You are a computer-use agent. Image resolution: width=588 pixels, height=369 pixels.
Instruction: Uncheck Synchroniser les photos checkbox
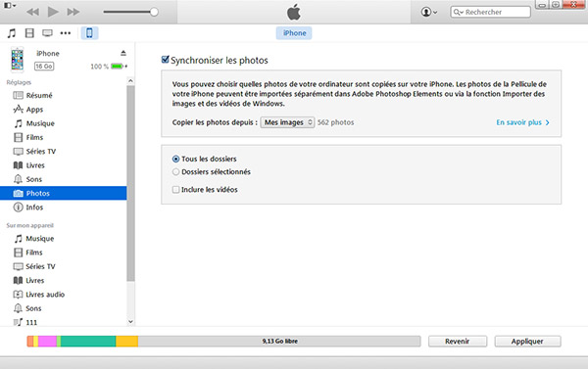coord(165,60)
